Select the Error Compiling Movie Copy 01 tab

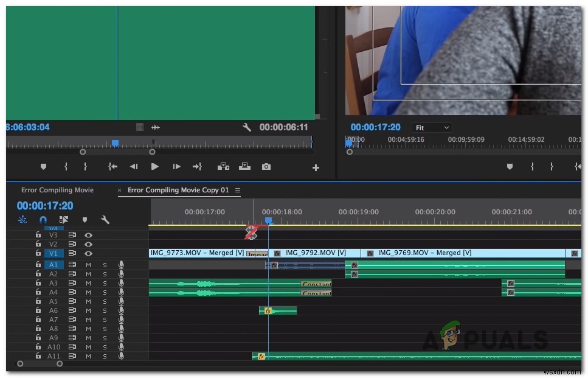179,190
